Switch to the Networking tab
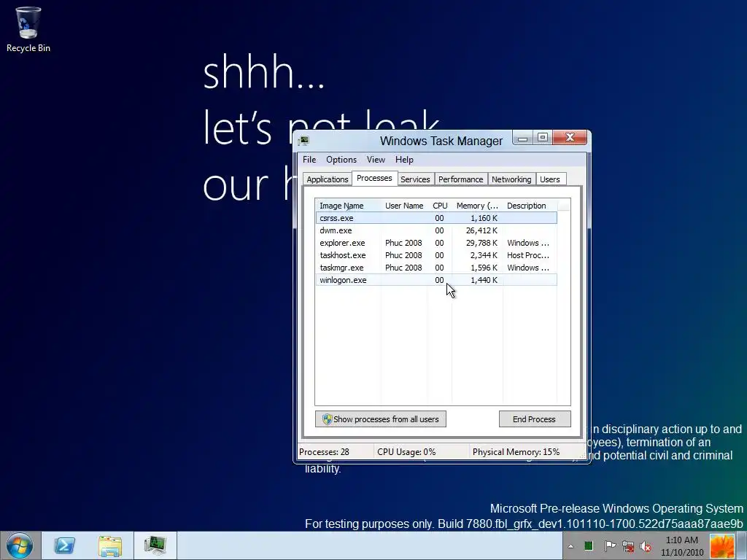The image size is (747, 560). (x=511, y=179)
